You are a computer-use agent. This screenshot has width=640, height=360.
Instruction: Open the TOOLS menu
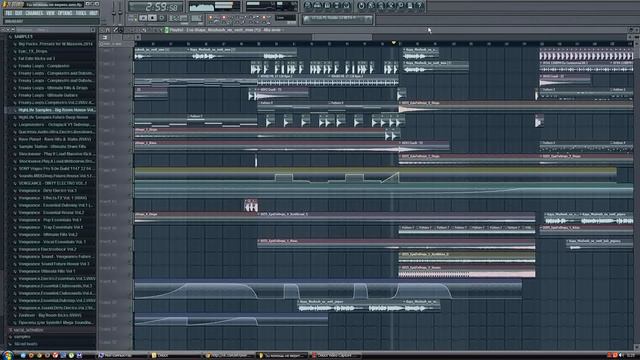81,13
